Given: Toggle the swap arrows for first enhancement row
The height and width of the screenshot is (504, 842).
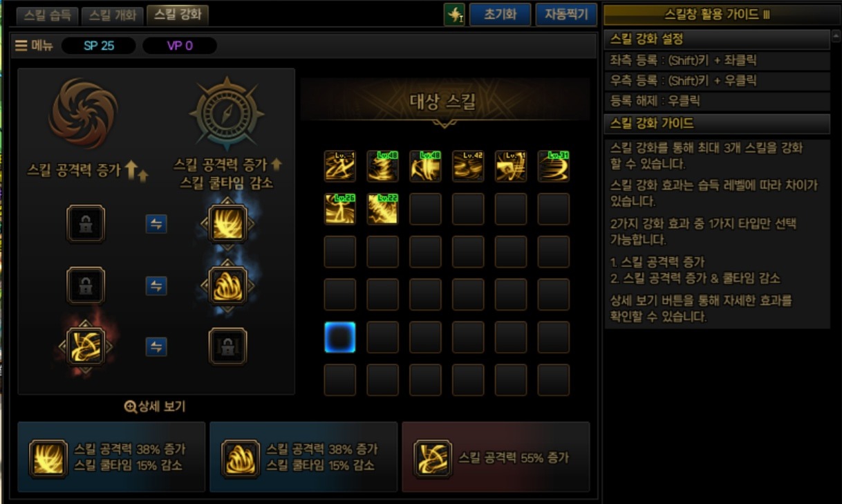Looking at the screenshot, I should tap(156, 224).
